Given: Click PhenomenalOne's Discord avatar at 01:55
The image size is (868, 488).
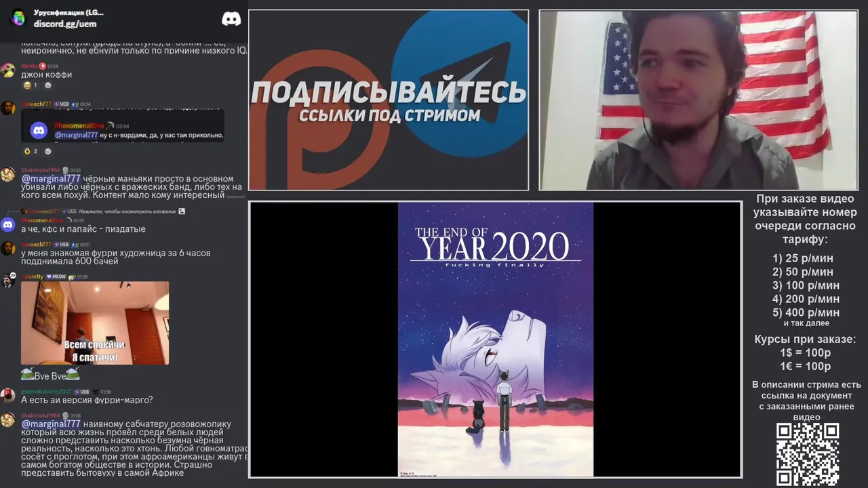Looking at the screenshot, I should point(7,224).
